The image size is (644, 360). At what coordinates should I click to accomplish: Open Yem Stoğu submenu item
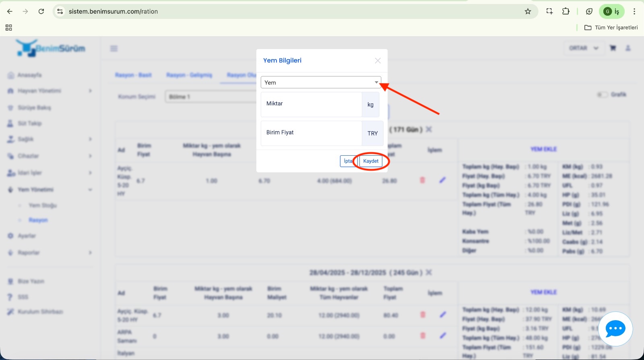(43, 205)
